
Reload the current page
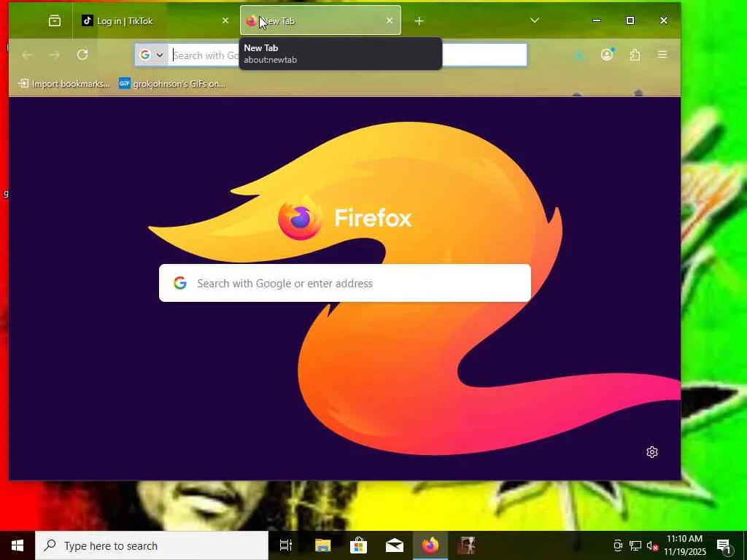[x=82, y=55]
